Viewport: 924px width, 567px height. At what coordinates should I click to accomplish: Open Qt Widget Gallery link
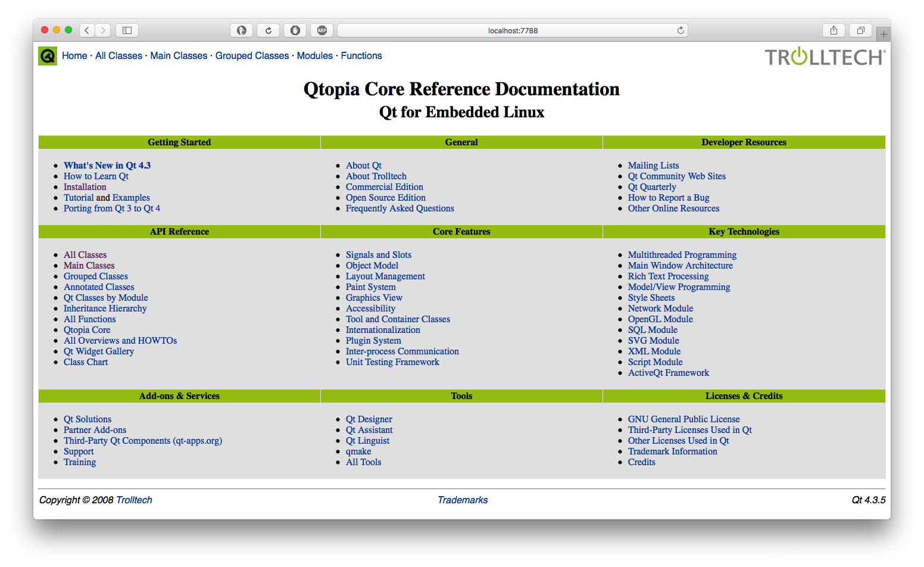99,351
